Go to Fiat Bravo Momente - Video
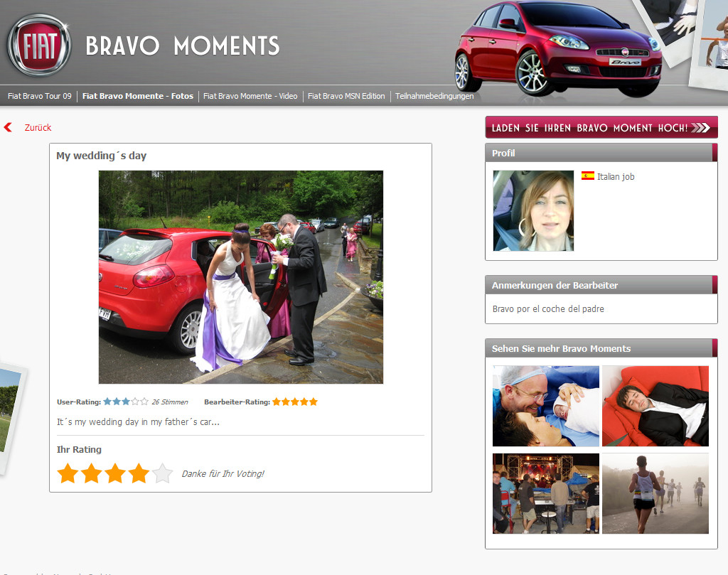728x575 pixels. tap(250, 96)
